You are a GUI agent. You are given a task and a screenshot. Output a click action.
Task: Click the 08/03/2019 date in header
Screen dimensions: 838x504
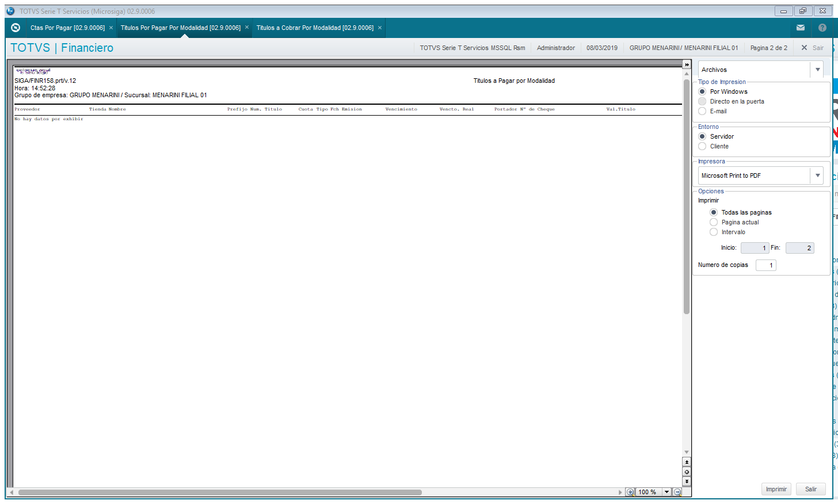(x=602, y=48)
